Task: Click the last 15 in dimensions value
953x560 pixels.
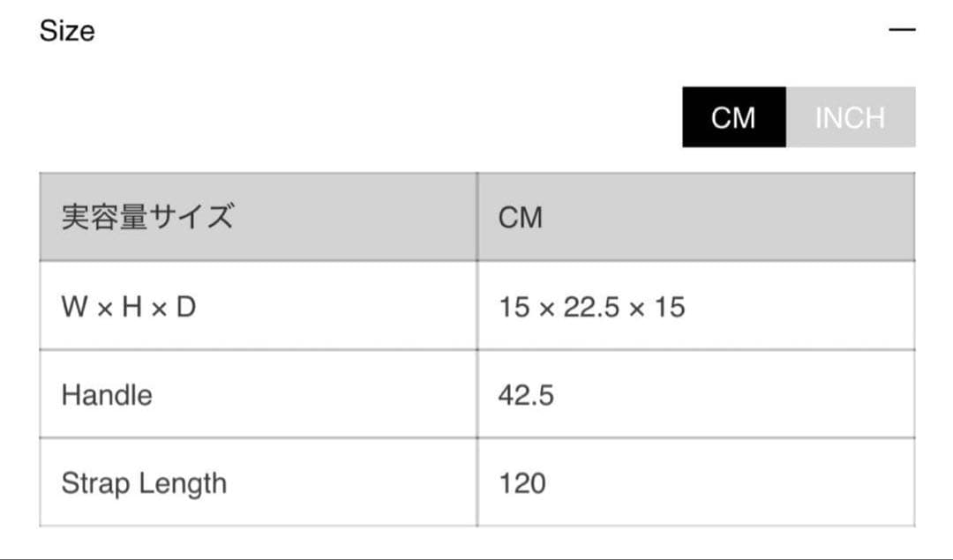Action: 670,307
